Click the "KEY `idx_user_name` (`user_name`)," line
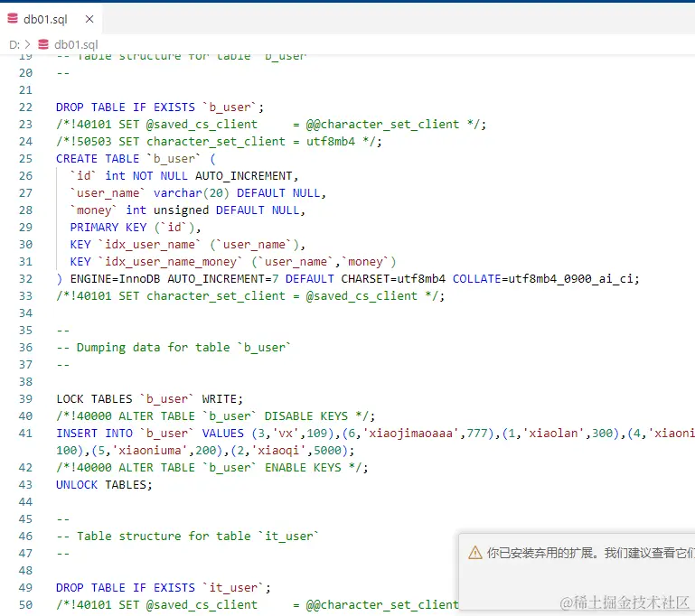Screen dimensions: 695x616 tap(187, 245)
